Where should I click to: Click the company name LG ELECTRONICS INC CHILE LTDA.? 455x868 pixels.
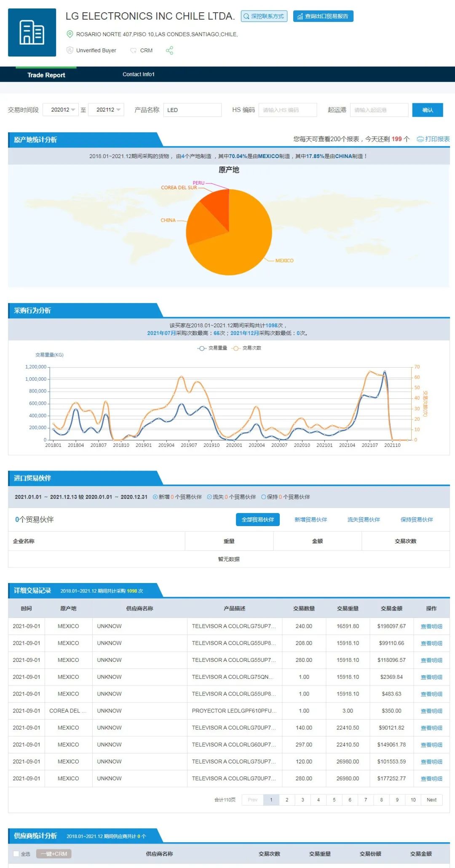(x=150, y=16)
